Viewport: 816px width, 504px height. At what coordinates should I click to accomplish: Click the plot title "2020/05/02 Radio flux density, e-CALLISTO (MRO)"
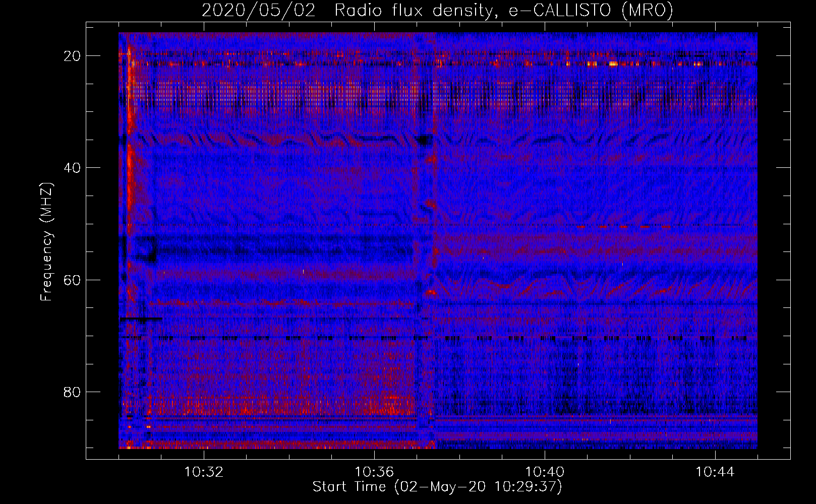pyautogui.click(x=437, y=10)
